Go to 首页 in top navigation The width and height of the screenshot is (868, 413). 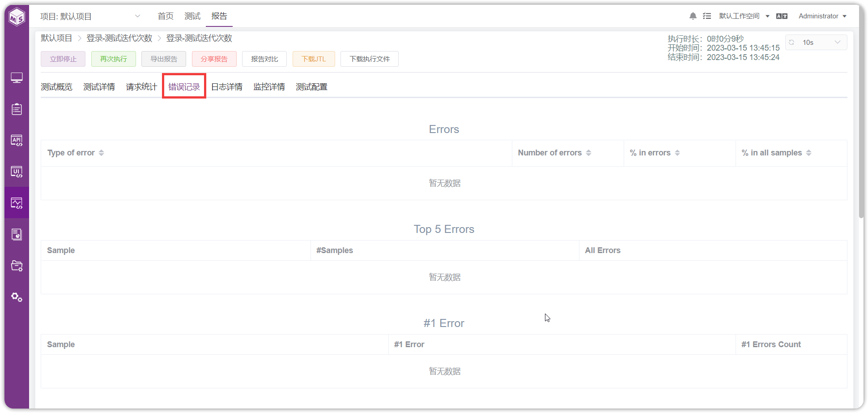[x=166, y=16]
